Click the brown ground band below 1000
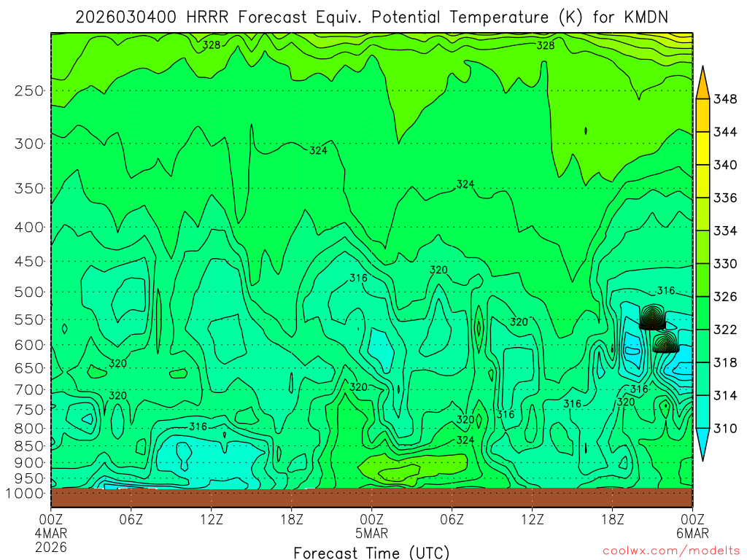Image resolution: width=747 pixels, height=560 pixels. coord(371,497)
